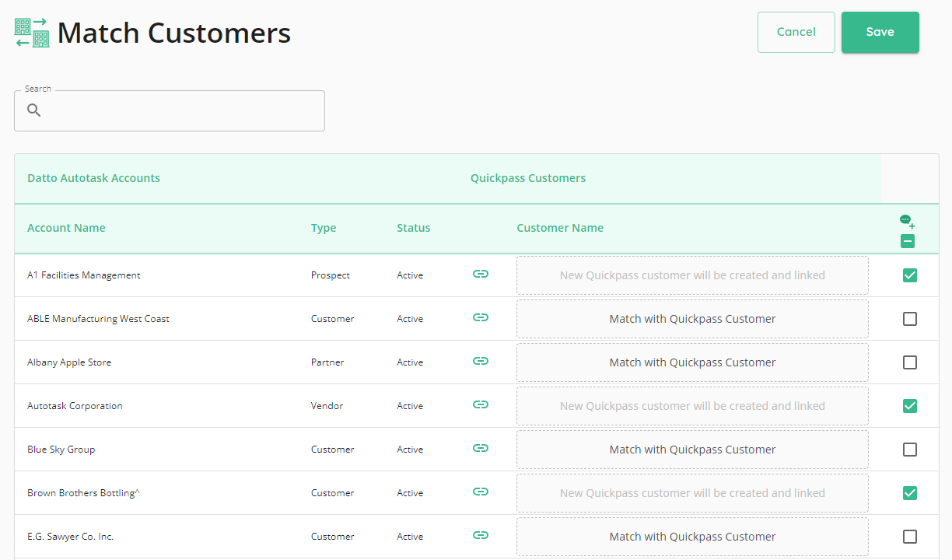
Task: Click the Save button
Action: click(880, 32)
